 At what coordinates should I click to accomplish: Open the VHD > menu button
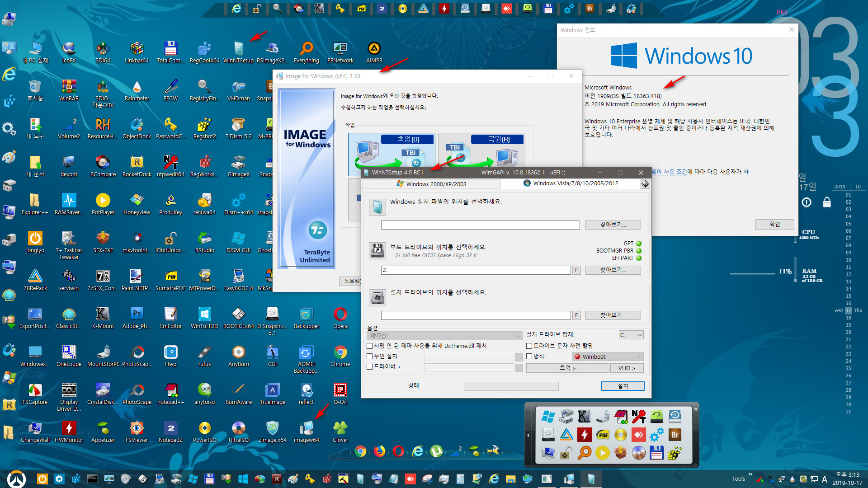627,368
